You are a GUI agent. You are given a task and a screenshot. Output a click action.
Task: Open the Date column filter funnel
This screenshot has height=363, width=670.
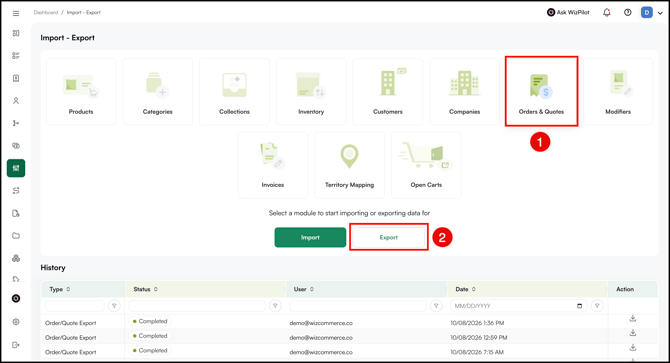click(x=597, y=306)
